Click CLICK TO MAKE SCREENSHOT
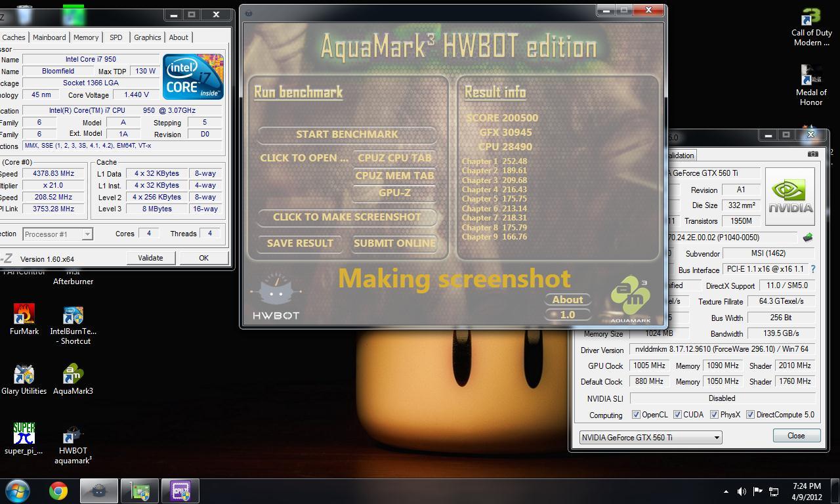The width and height of the screenshot is (840, 504). pyautogui.click(x=346, y=217)
